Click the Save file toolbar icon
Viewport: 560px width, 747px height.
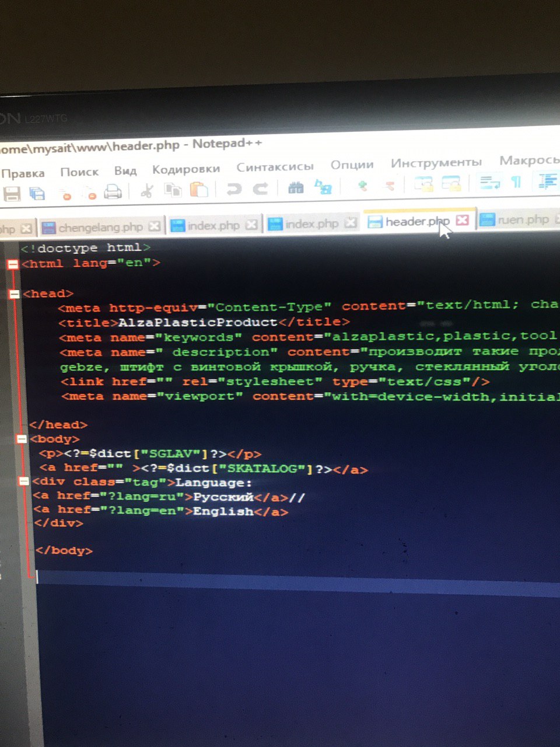[12, 194]
